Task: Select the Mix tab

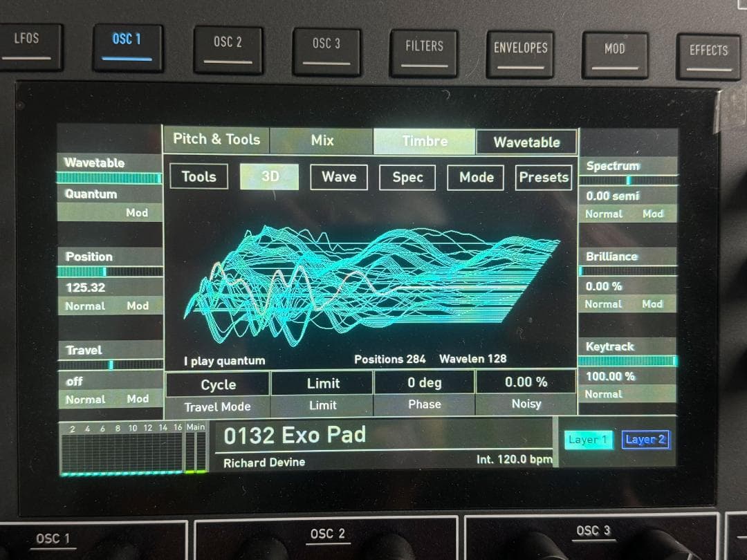Action: tap(322, 140)
